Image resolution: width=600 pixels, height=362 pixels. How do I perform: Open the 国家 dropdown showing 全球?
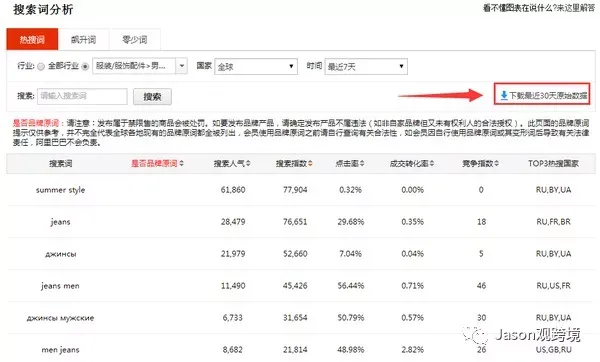tap(256, 67)
